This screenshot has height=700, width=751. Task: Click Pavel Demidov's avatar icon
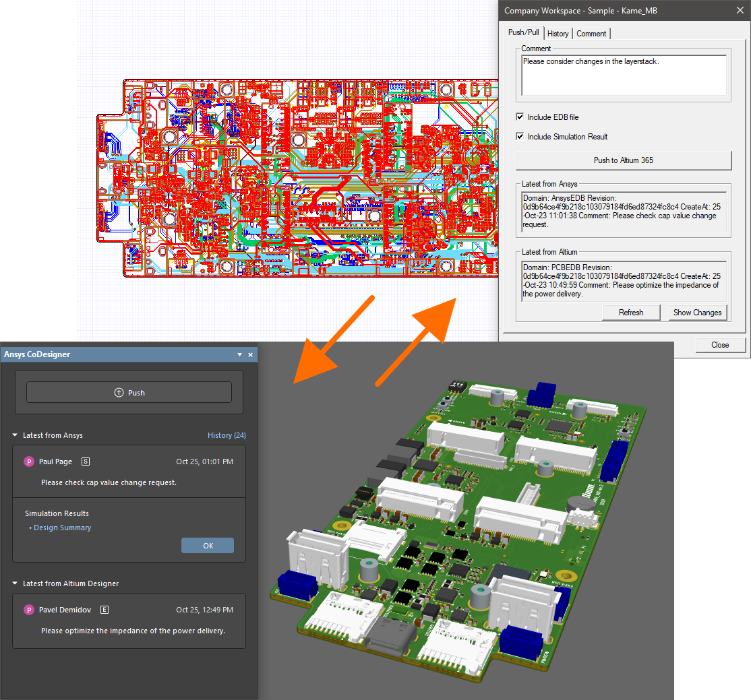point(29,610)
